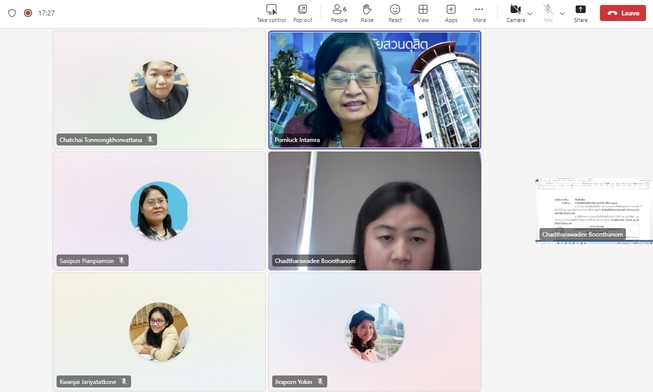This screenshot has width=653, height=392.
Task: Toggle the Camera on
Action: 516,13
